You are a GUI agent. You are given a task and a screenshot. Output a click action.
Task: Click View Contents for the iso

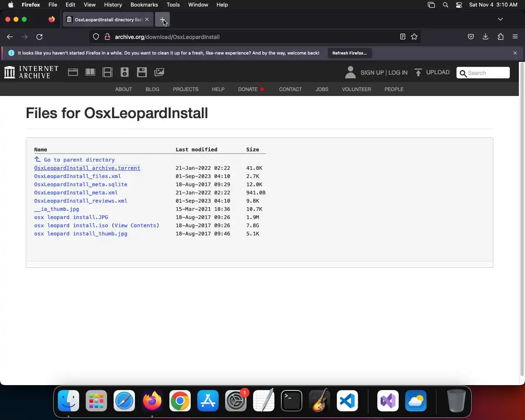click(135, 225)
